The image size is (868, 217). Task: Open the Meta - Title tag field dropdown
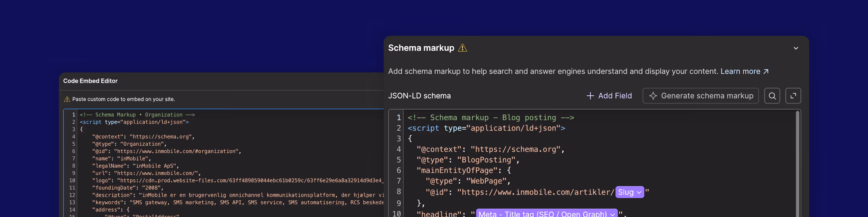[546, 214]
